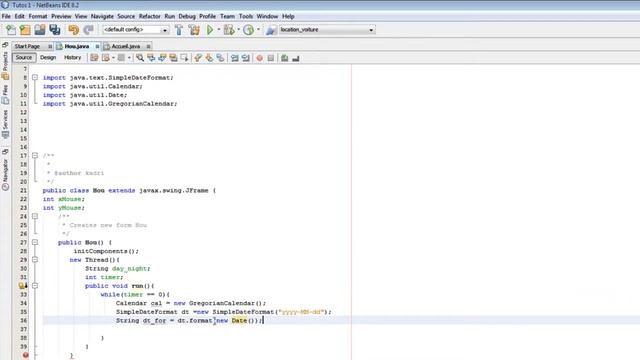Click the word 'SimpleDateFormat' on line 8
The width and height of the screenshot is (640, 360).
(x=139, y=78)
